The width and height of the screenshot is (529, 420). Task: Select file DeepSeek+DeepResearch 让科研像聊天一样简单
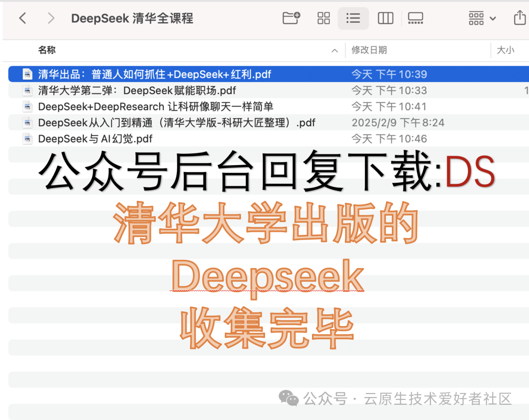(268, 106)
